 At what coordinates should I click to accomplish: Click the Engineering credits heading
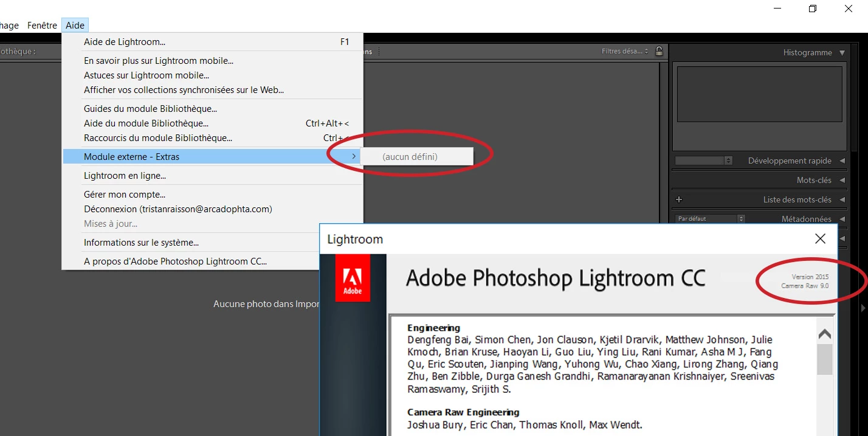tap(434, 328)
